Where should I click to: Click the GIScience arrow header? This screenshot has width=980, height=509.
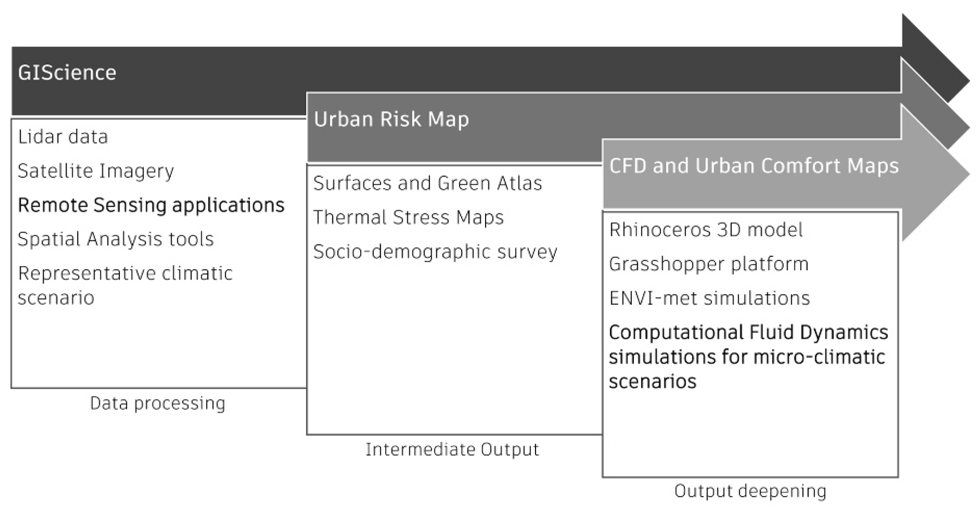67,73
